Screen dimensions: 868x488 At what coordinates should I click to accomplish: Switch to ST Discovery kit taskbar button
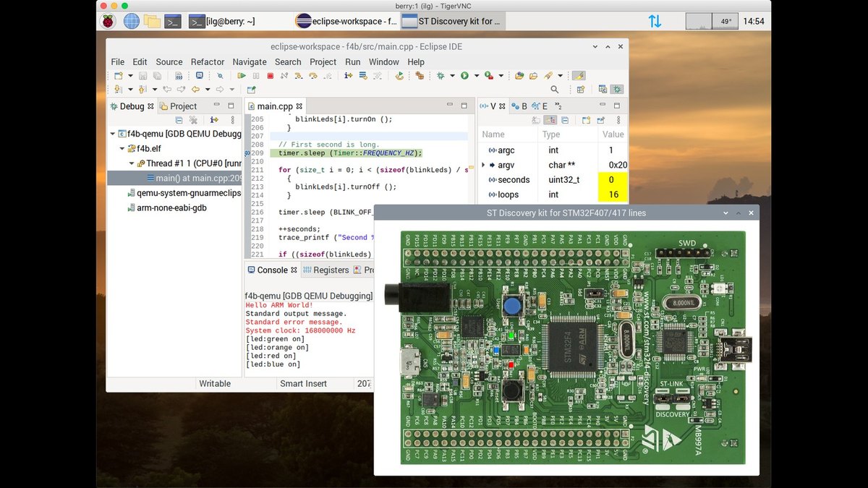[452, 21]
